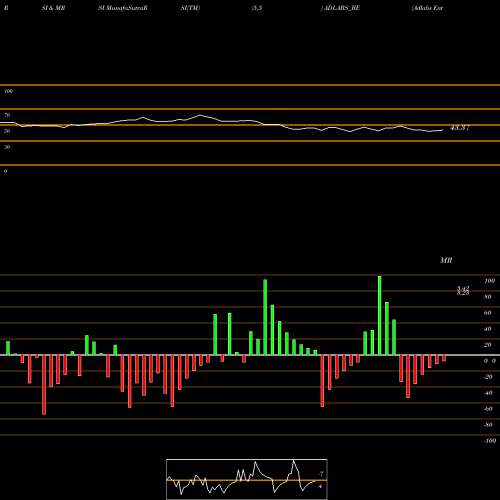Click the tallest green MR histogram bar
The image size is (500, 500).
click(x=380, y=315)
